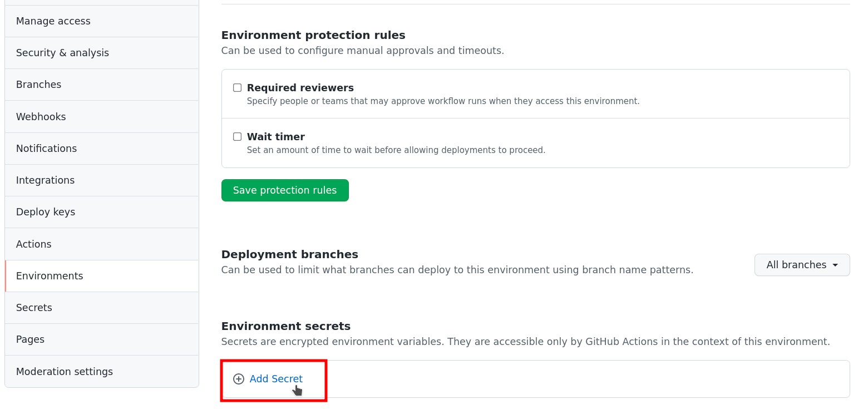Select the Actions settings entry

[x=33, y=244]
